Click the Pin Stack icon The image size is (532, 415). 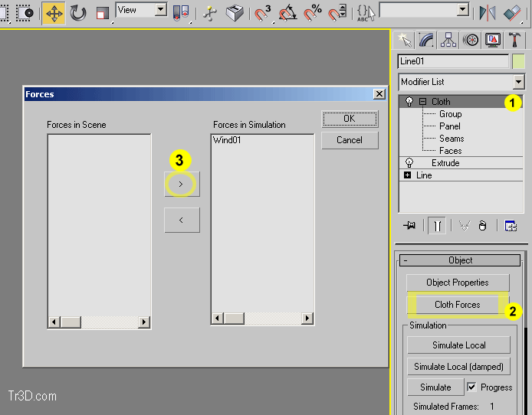pyautogui.click(x=409, y=225)
